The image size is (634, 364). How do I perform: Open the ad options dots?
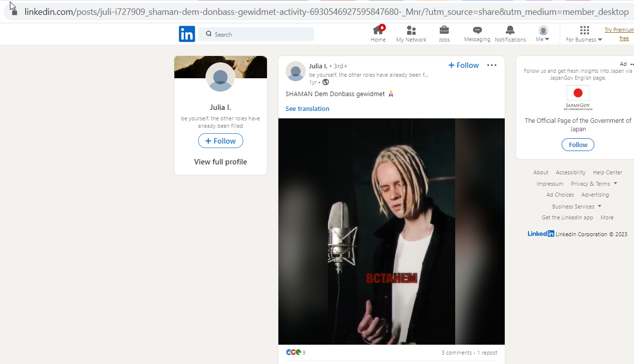point(632,64)
